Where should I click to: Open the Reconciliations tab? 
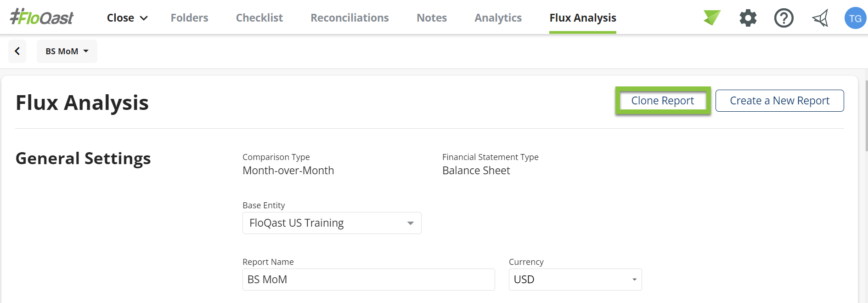[x=349, y=18]
